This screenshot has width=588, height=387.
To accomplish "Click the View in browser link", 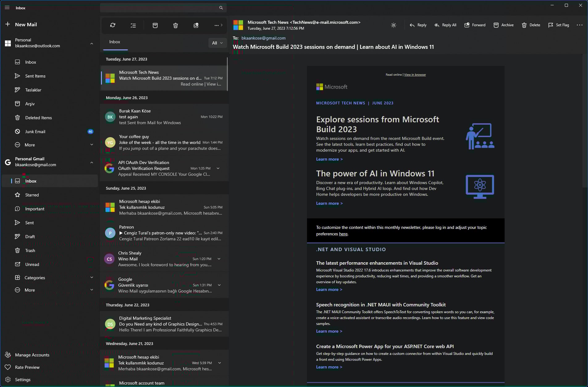I will [415, 75].
